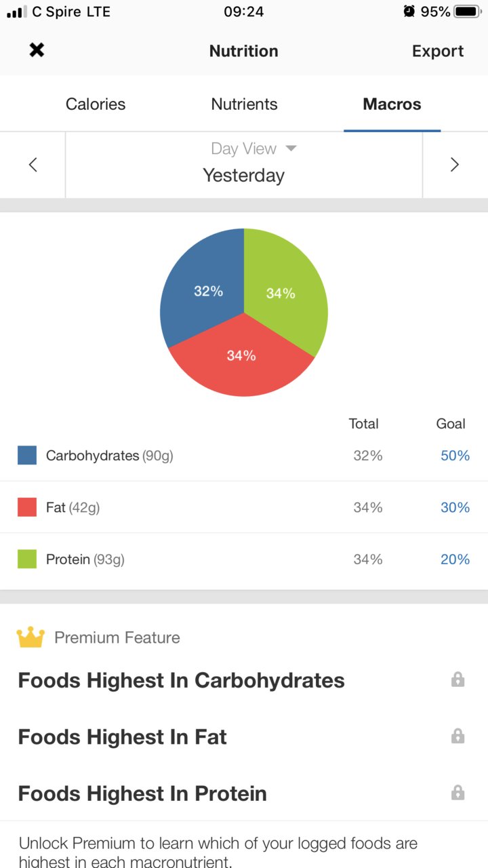The image size is (488, 868).
Task: Tap lock icon for Foods Highest In Fat
Action: pyautogui.click(x=458, y=736)
